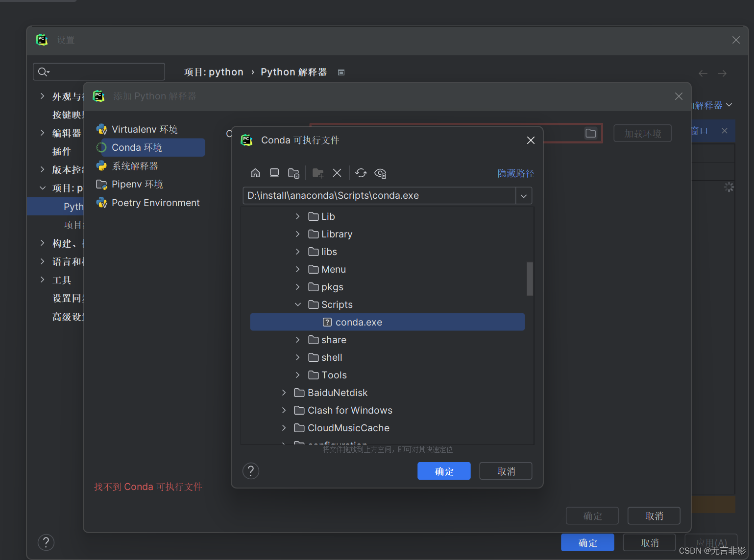The image size is (754, 560).
Task: Collapse the Scripts folder
Action: pos(297,304)
